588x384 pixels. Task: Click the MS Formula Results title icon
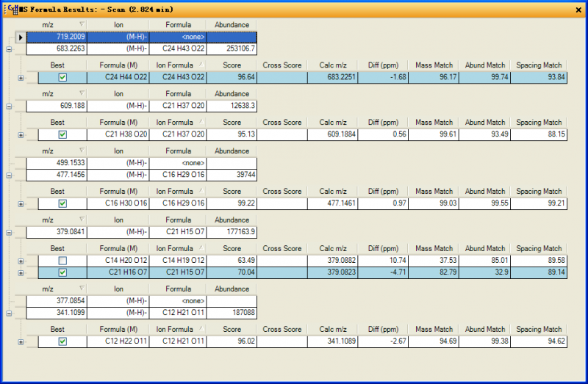coord(13,10)
